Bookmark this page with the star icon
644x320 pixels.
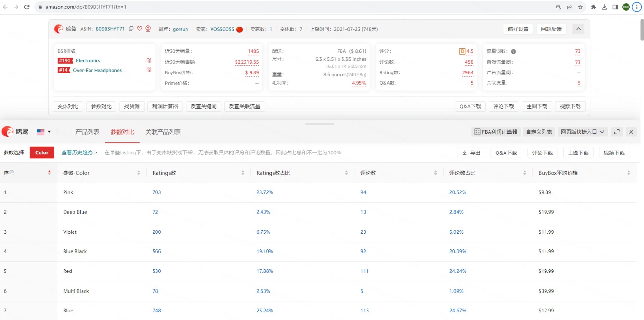click(x=580, y=7)
